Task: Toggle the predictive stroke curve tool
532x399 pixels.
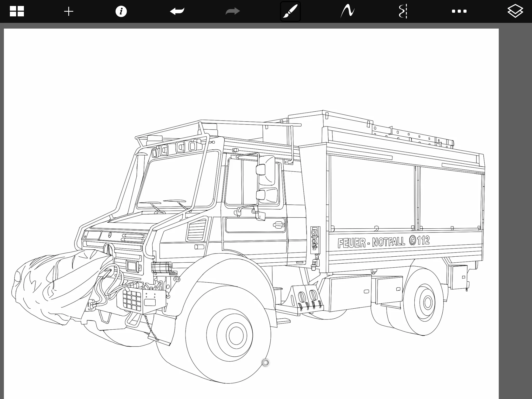Action: coord(348,11)
